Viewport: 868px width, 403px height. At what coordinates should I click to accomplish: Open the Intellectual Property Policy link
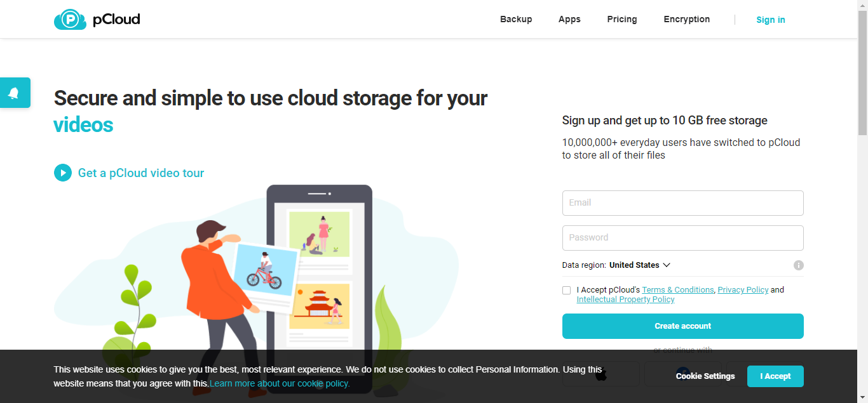tap(626, 300)
